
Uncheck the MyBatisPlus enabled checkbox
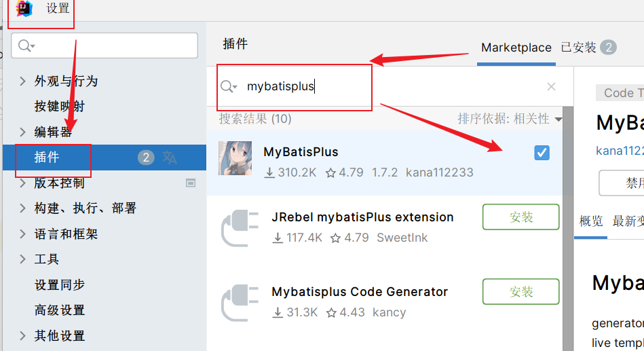542,153
